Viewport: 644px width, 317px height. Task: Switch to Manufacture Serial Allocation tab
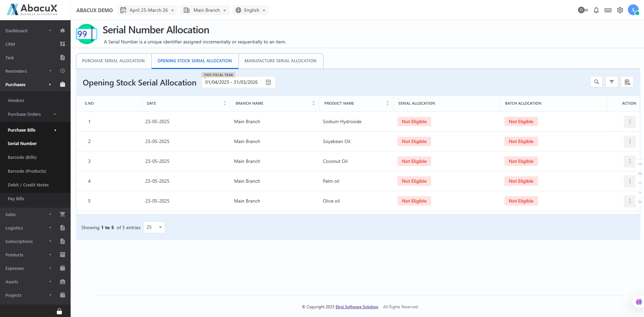point(280,61)
